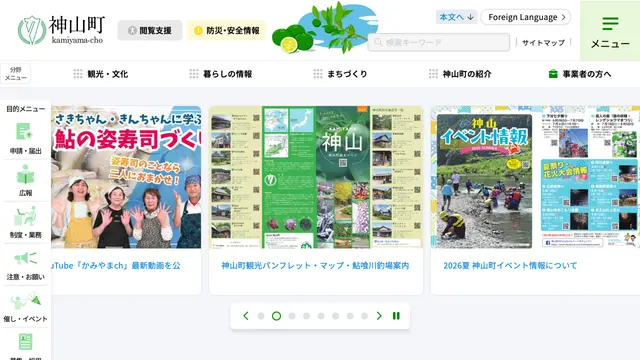The height and width of the screenshot is (360, 640).
Task: Open the 観光・文化 menu
Action: click(x=101, y=74)
